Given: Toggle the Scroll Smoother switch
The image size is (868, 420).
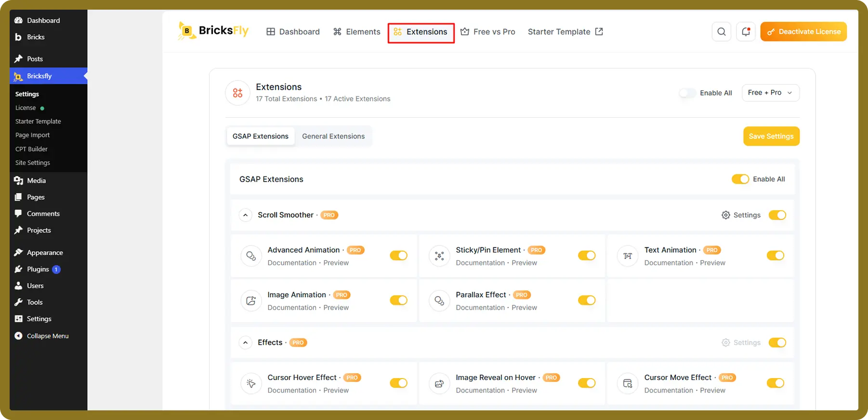Looking at the screenshot, I should (x=777, y=215).
